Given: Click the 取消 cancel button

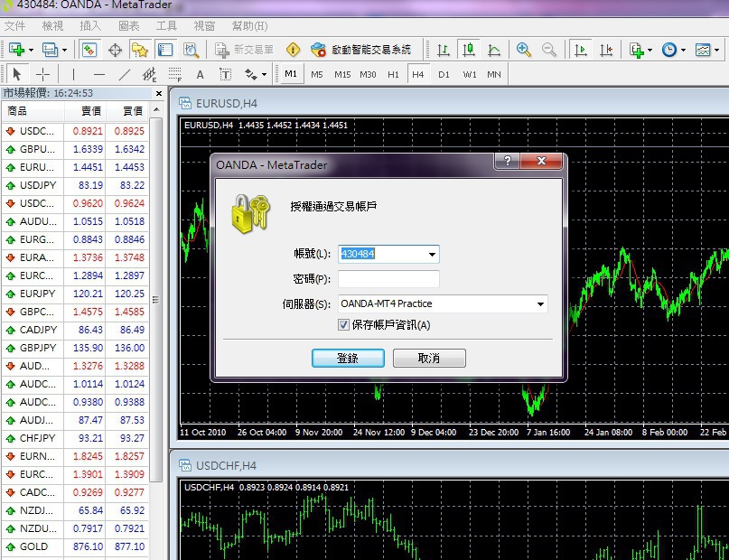Looking at the screenshot, I should pos(429,358).
